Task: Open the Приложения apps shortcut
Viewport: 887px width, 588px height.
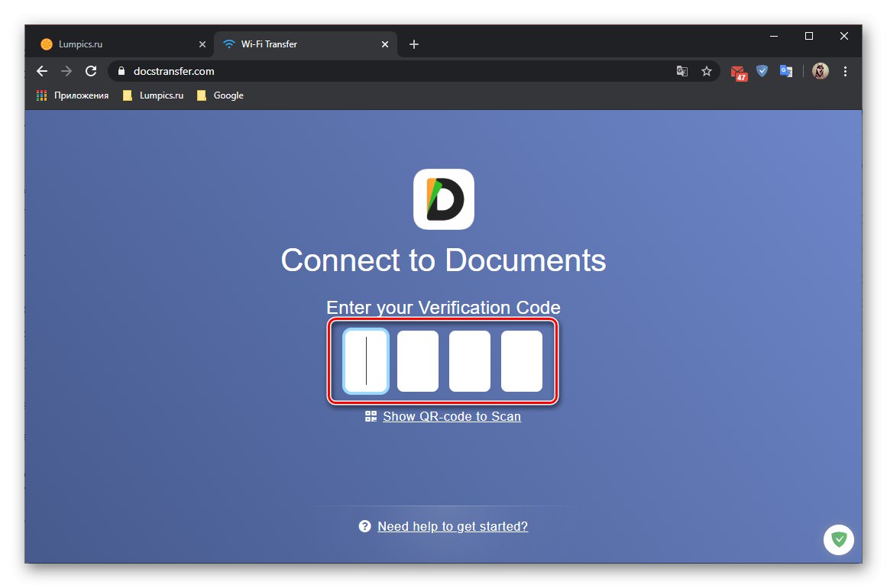Action: 73,95
